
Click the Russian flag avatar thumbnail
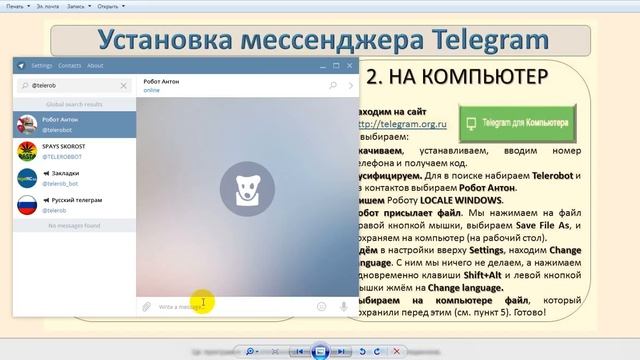point(27,205)
